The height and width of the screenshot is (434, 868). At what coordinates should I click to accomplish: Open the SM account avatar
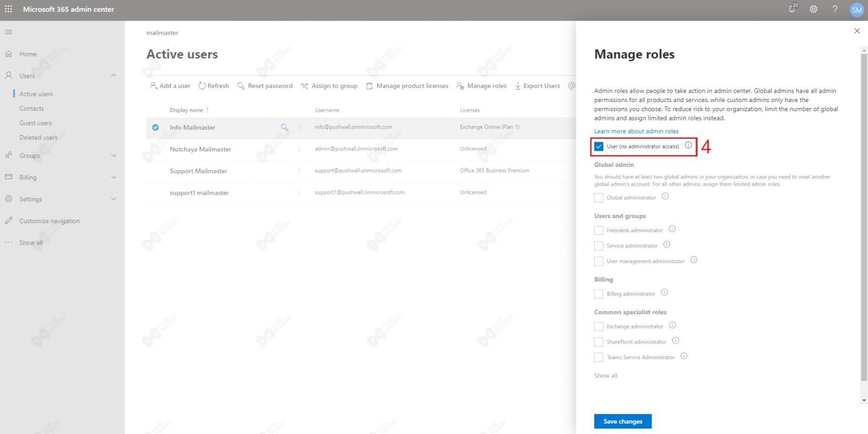click(x=857, y=10)
